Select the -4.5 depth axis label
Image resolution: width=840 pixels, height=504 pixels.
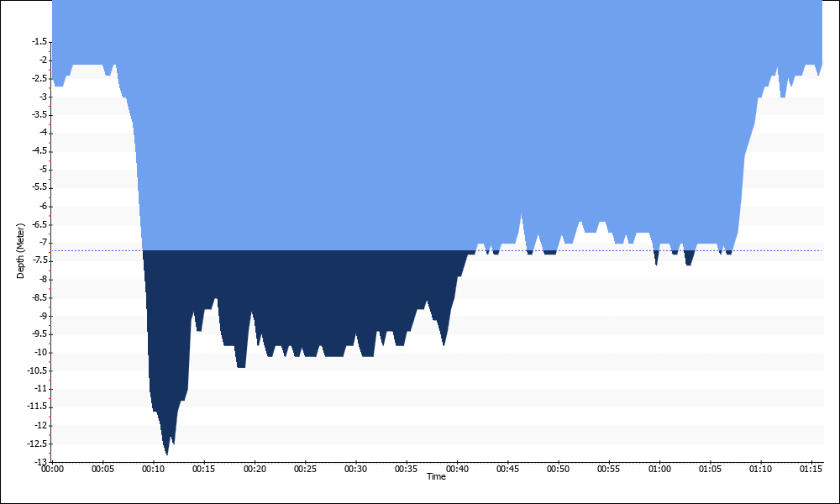pyautogui.click(x=39, y=151)
